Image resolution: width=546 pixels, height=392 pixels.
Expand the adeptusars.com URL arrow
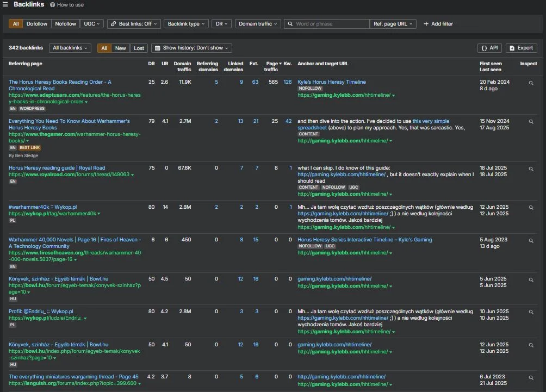pyautogui.click(x=86, y=102)
